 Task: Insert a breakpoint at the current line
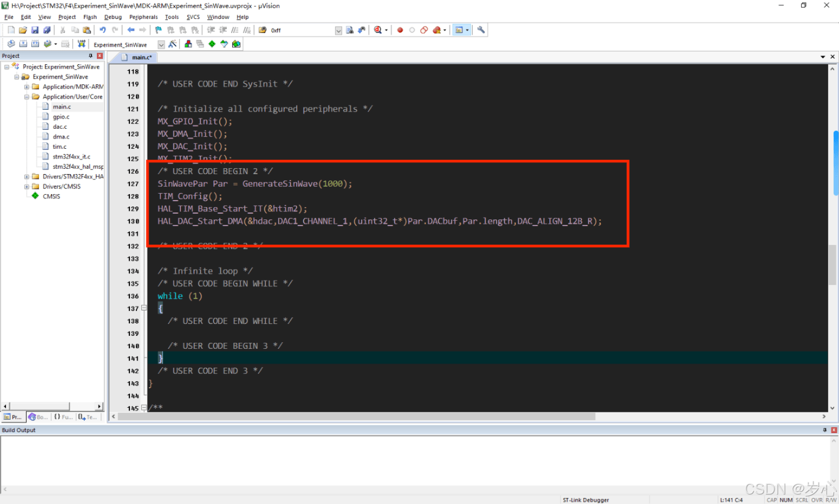click(x=400, y=30)
